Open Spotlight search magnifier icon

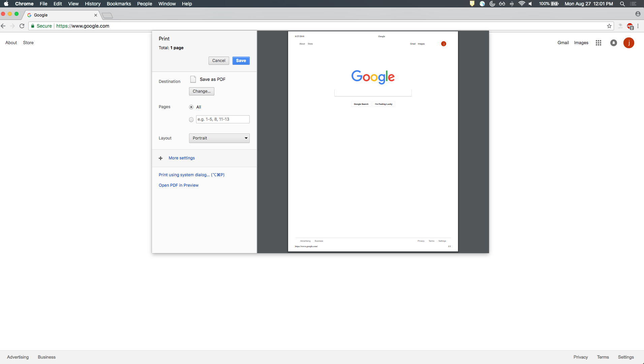tap(622, 4)
